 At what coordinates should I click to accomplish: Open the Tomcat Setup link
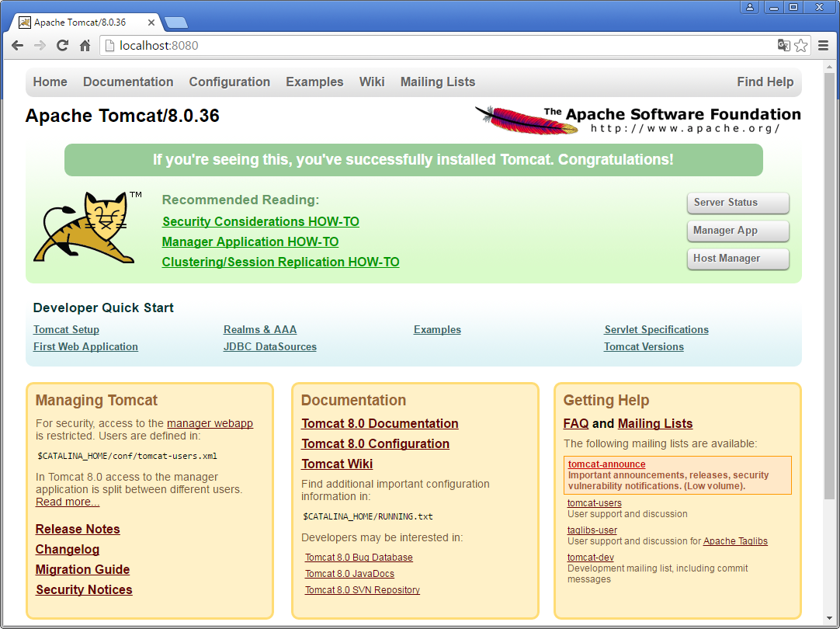(66, 329)
